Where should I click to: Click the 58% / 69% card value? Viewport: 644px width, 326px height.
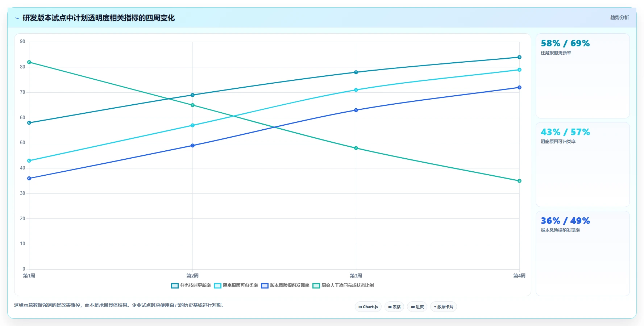[x=565, y=43]
